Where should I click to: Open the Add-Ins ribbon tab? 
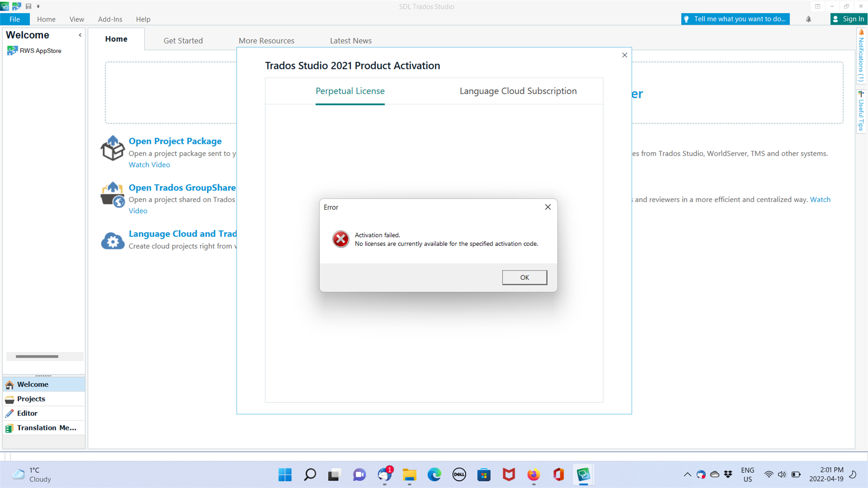[x=110, y=19]
